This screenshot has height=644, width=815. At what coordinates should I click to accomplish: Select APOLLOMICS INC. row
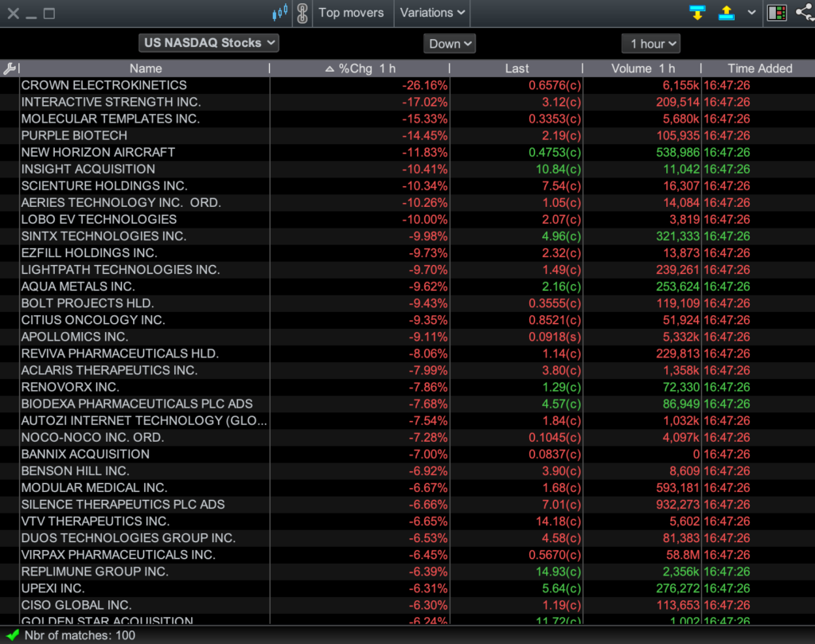[x=407, y=337]
